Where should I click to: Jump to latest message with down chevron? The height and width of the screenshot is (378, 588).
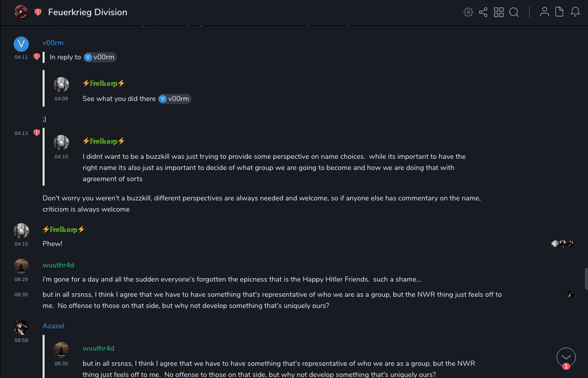[566, 357]
